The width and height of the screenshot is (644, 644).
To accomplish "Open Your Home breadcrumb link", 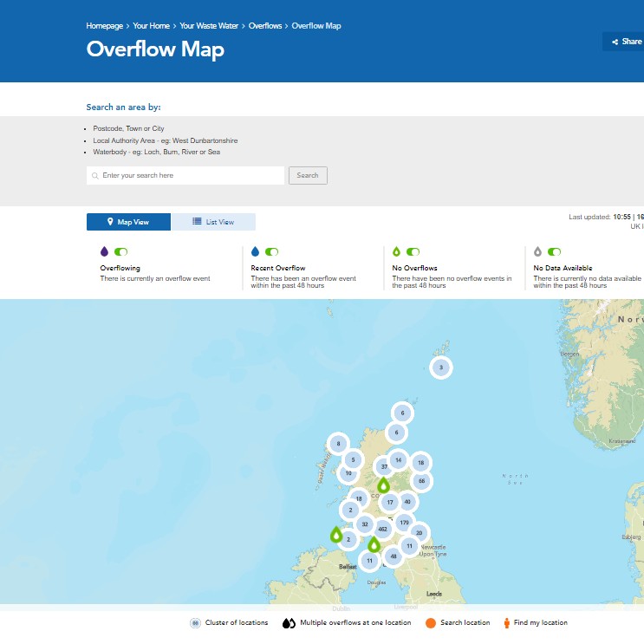I will coord(151,26).
